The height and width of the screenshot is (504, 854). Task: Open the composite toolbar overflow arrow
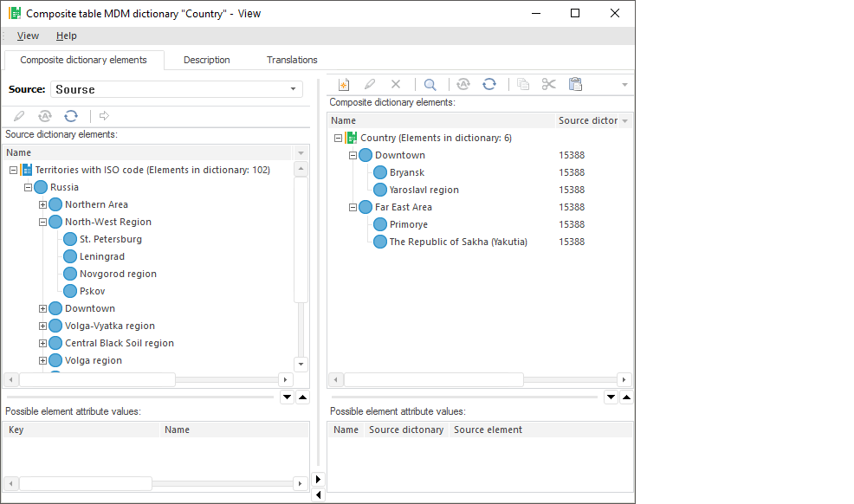tap(624, 85)
